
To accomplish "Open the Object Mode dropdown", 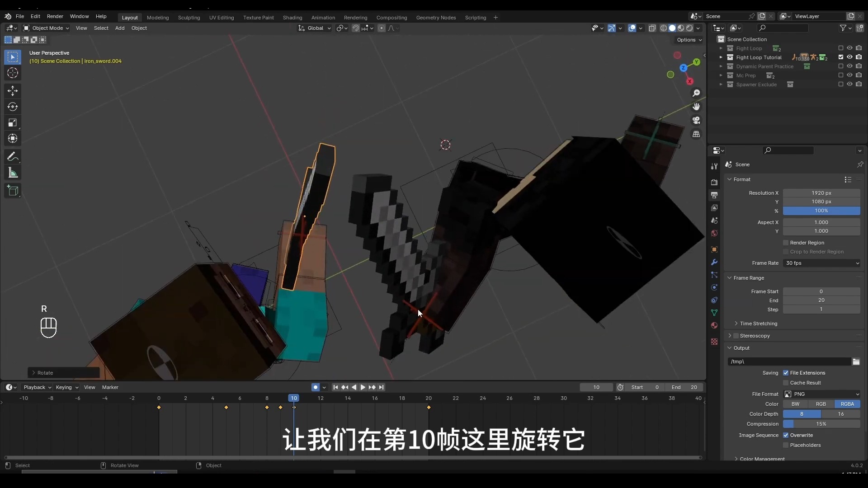I will pos(47,28).
